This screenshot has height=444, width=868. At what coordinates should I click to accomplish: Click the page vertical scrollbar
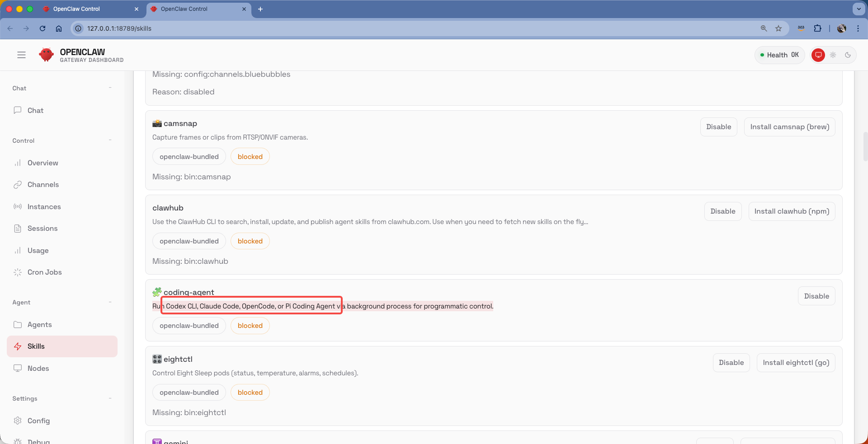865,146
